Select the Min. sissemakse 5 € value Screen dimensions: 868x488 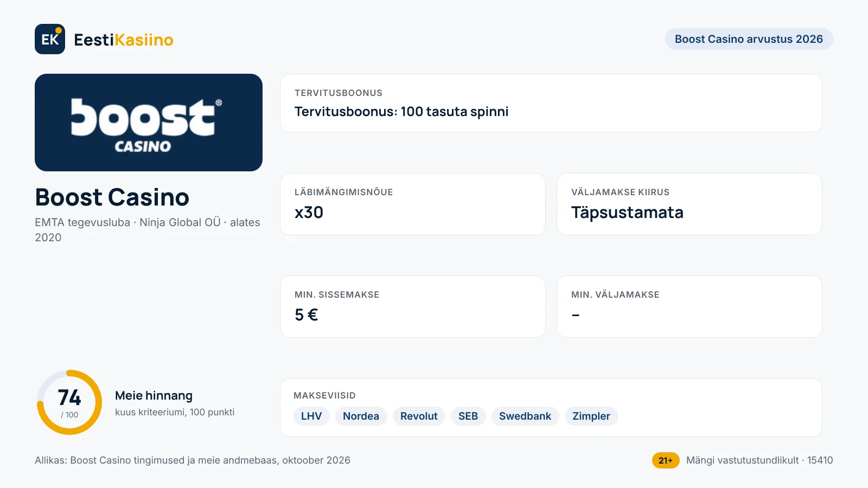click(x=307, y=314)
